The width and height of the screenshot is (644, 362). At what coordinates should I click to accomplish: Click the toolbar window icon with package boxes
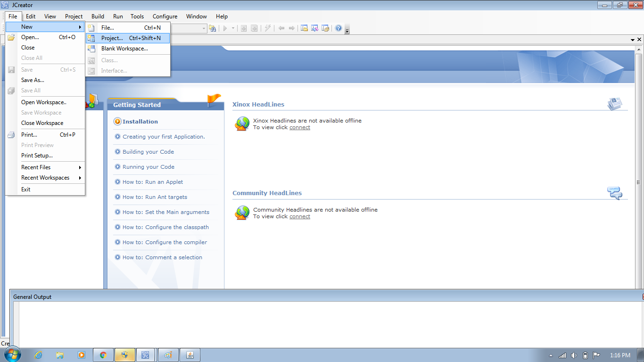325,28
